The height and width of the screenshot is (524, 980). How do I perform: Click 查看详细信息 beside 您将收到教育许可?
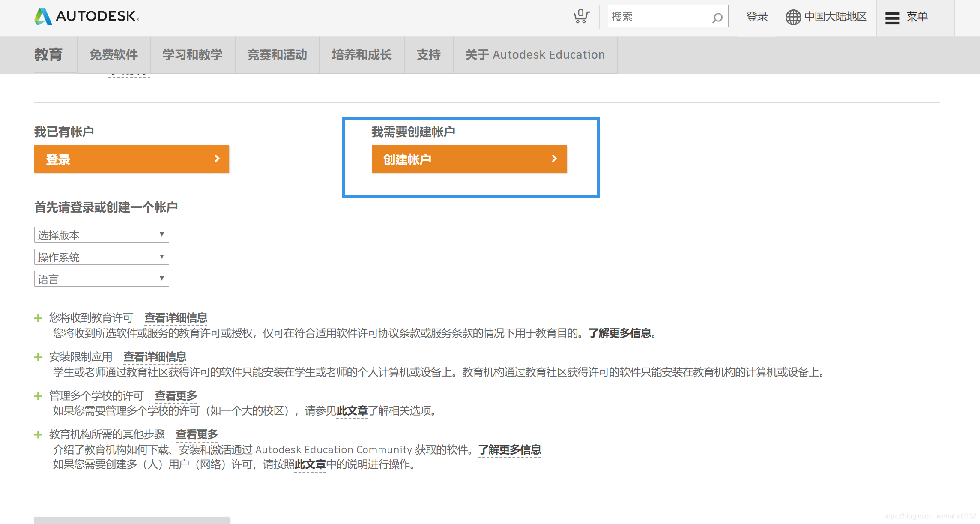pyautogui.click(x=176, y=318)
